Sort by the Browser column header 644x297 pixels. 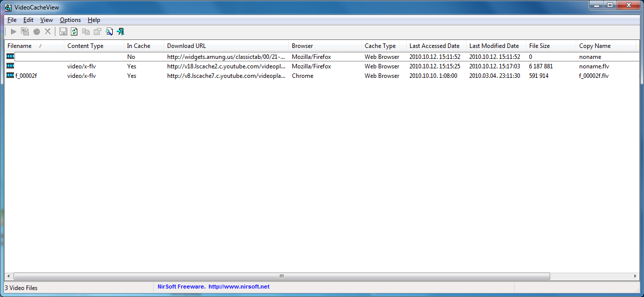pos(325,46)
